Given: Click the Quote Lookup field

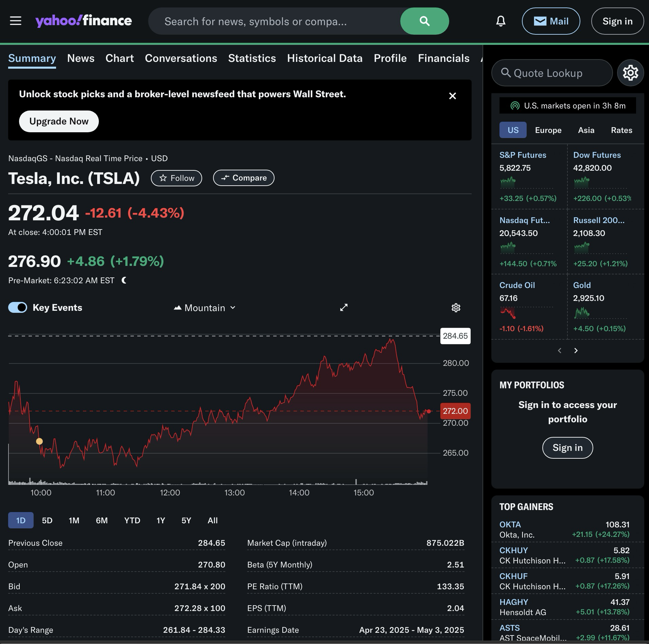Looking at the screenshot, I should coord(552,73).
